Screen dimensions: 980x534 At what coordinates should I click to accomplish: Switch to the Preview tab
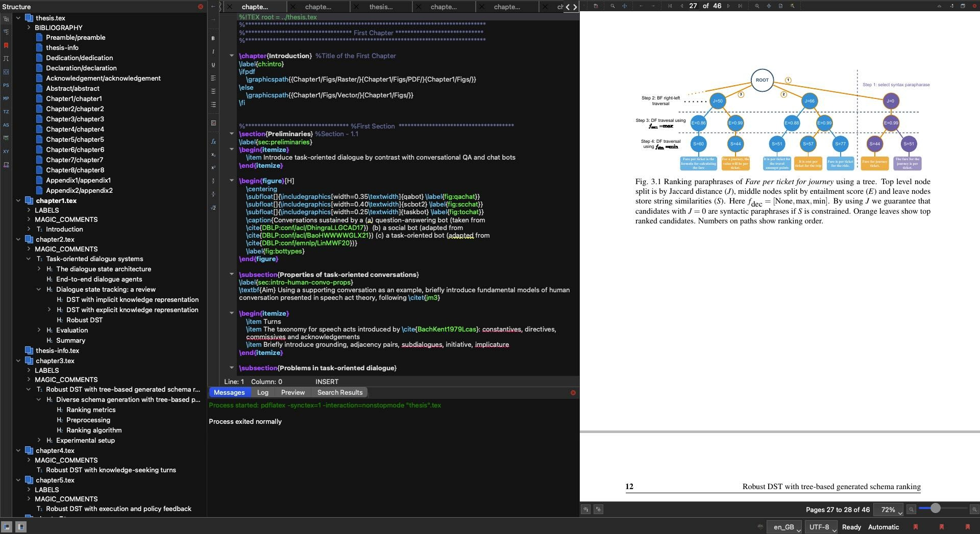coord(293,392)
